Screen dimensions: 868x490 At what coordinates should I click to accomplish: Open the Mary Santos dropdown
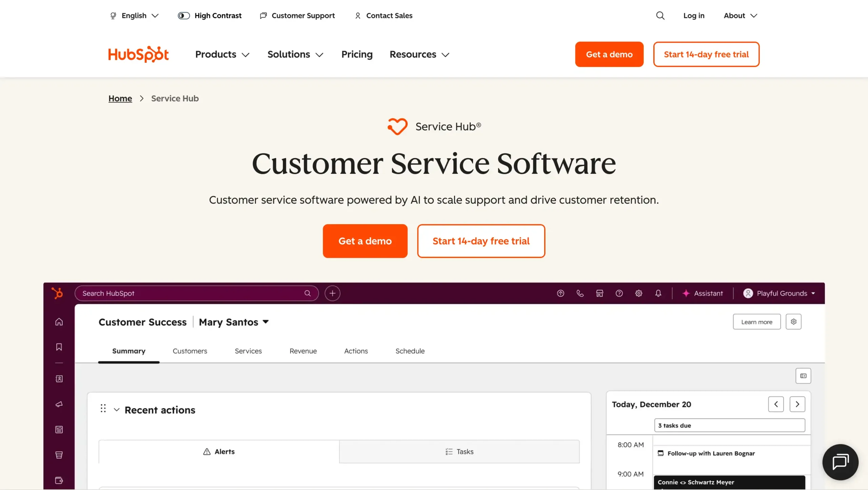[x=234, y=322]
